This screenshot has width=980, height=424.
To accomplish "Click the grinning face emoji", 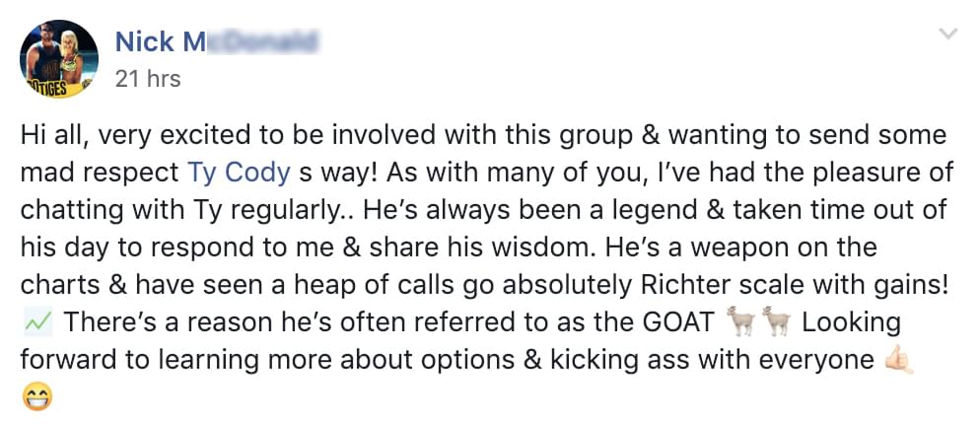I will pos(36,397).
